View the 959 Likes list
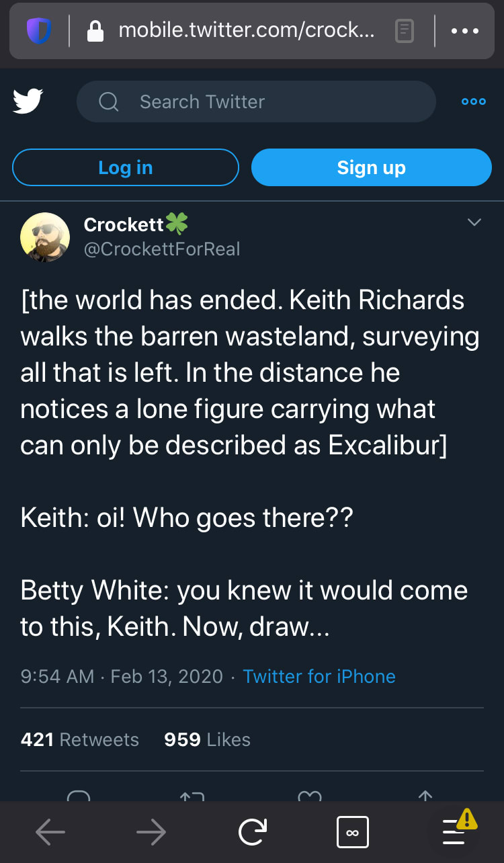Viewport: 504px width, 863px height. click(207, 739)
